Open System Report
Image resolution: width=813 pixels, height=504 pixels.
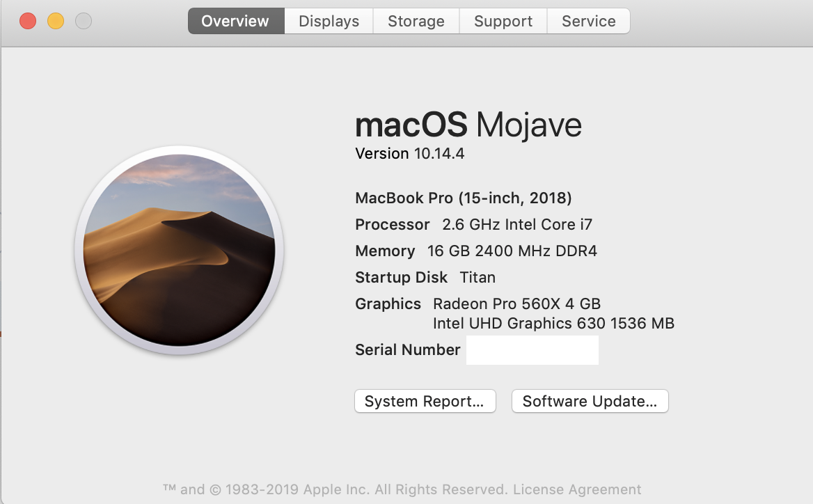point(425,402)
